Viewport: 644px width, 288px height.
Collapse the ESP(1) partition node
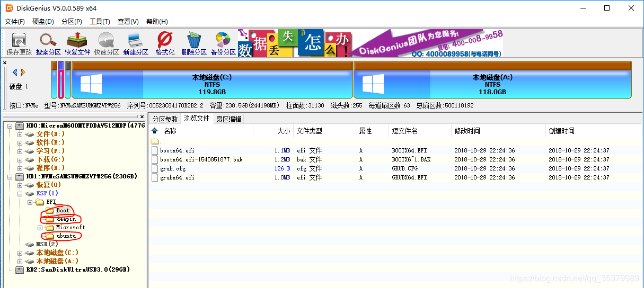(20, 194)
